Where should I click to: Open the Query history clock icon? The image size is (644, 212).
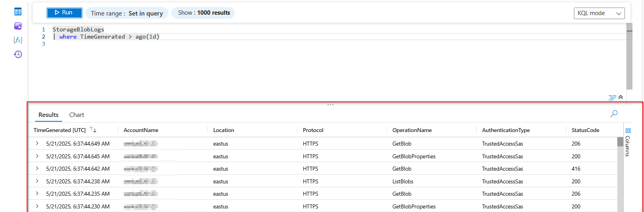[18, 54]
